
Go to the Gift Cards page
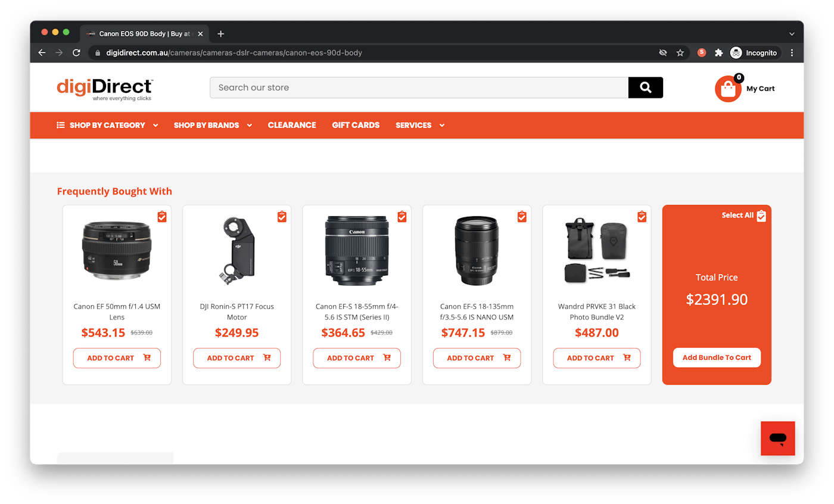[x=356, y=125]
